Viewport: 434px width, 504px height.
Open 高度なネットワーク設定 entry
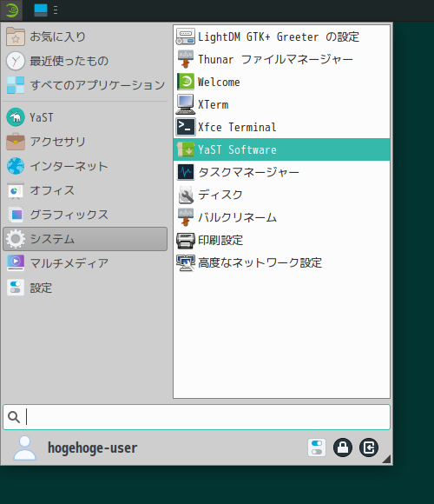(281, 262)
